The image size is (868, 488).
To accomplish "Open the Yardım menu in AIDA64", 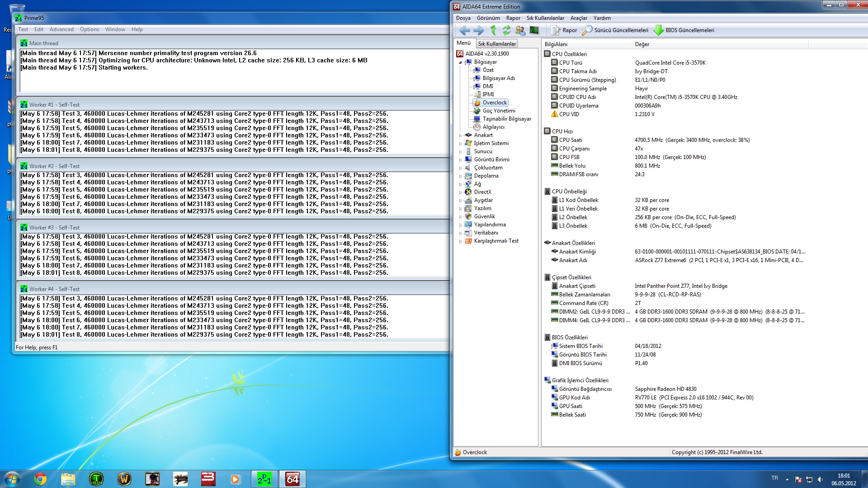I will point(602,18).
